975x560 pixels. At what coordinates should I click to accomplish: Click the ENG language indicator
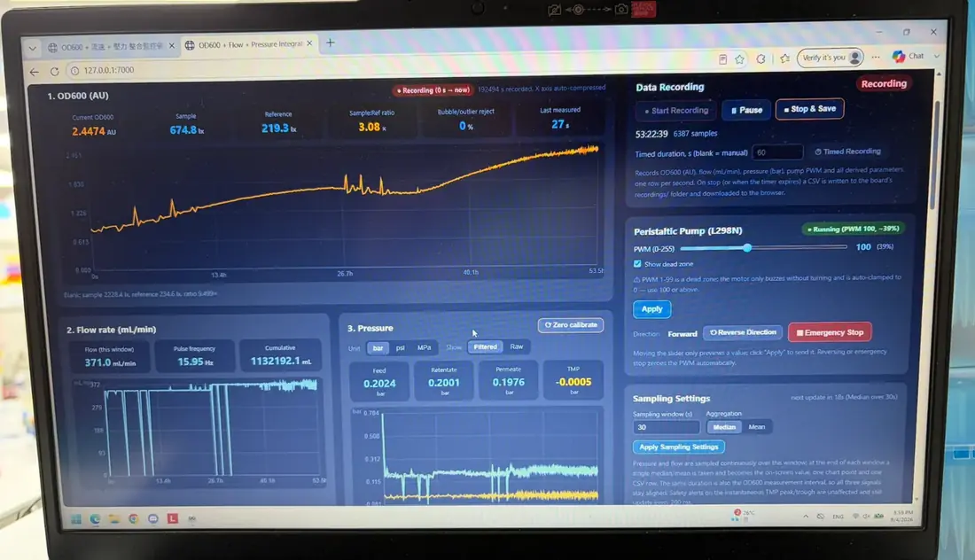point(838,517)
